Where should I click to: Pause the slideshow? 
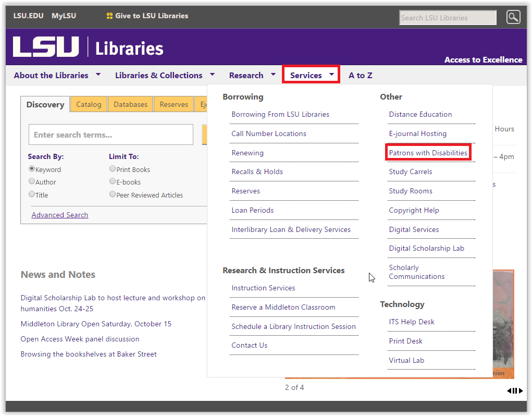tap(515, 390)
